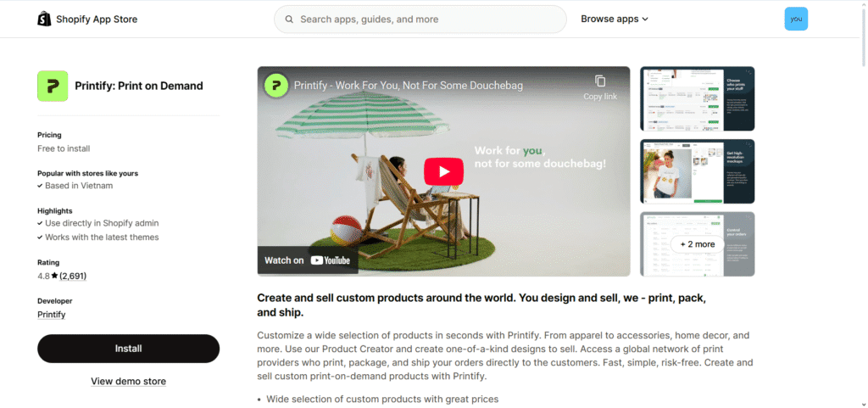Open the first provider-selection screenshot thumbnail
Image resolution: width=868 pixels, height=408 pixels.
(697, 98)
